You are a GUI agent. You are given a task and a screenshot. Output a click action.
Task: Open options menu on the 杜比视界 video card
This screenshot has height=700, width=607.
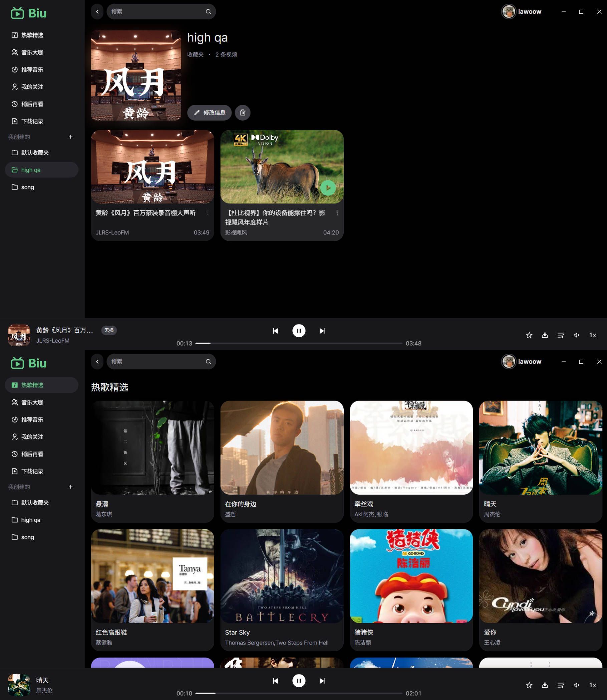tap(337, 213)
